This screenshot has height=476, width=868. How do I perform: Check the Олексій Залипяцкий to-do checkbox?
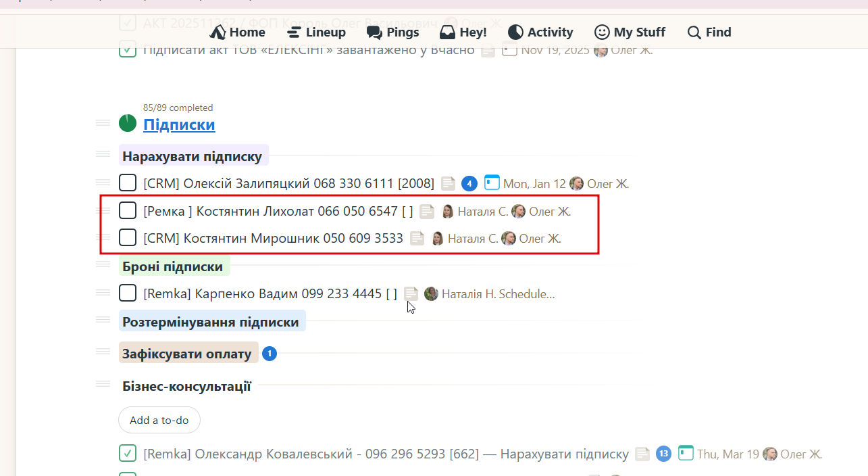tap(128, 183)
